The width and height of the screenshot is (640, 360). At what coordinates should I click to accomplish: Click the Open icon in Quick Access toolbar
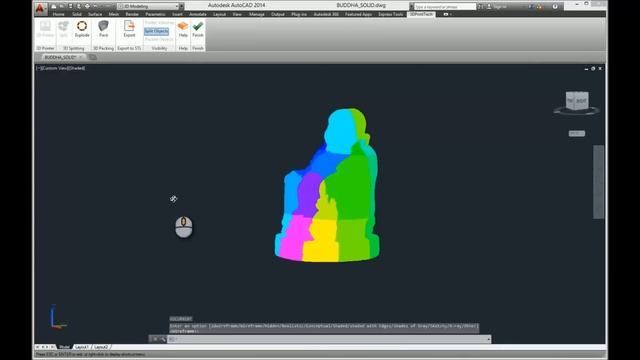click(62, 6)
